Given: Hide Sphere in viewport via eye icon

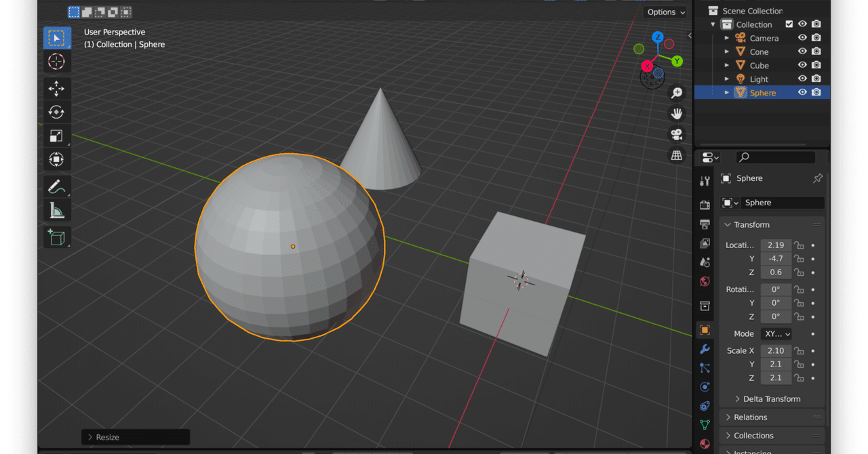Looking at the screenshot, I should (x=802, y=92).
